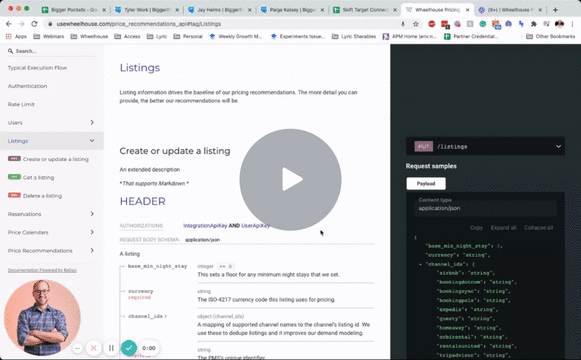Open the extensions puzzle icon
This screenshot has height=360, width=581.
pyautogui.click(x=534, y=24)
